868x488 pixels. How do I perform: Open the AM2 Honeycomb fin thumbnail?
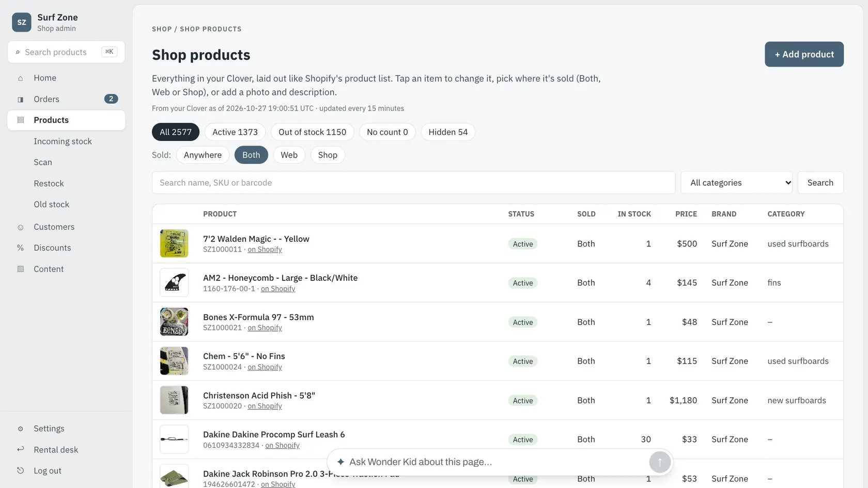point(174,282)
